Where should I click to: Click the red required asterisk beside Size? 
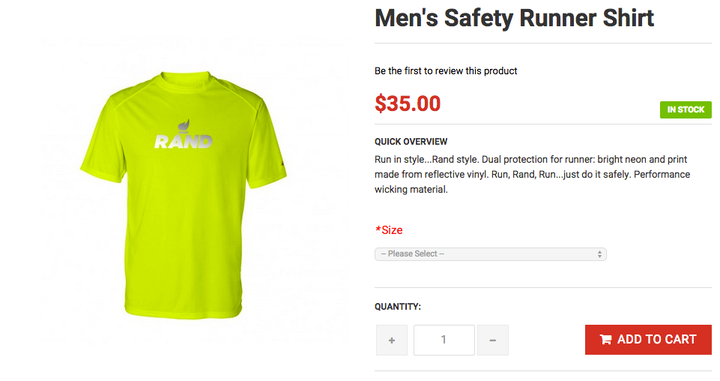378,229
